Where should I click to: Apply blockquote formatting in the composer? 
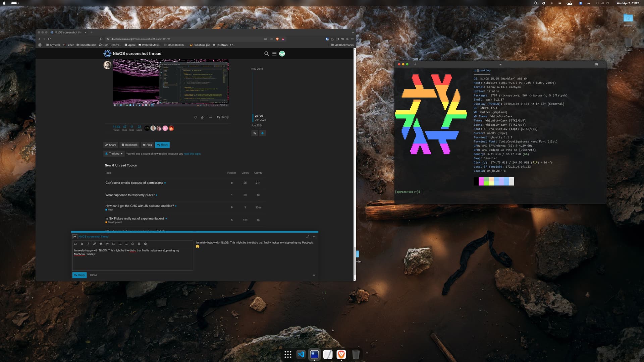pyautogui.click(x=101, y=244)
